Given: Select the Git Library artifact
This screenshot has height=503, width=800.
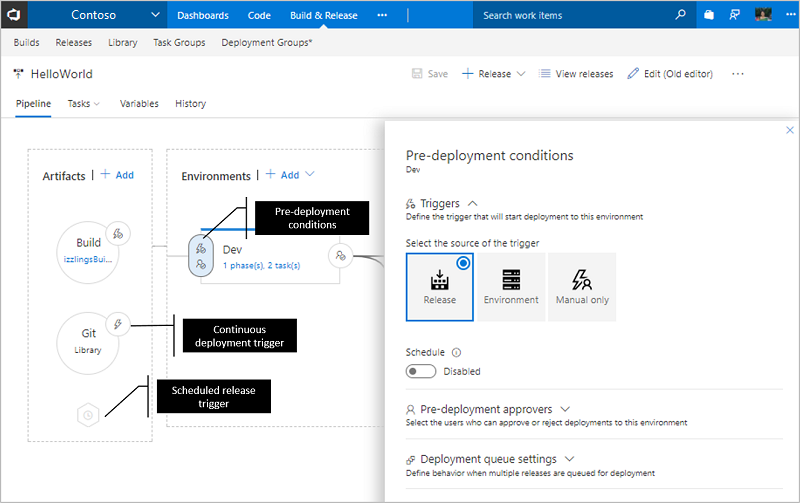Looking at the screenshot, I should pos(88,343).
